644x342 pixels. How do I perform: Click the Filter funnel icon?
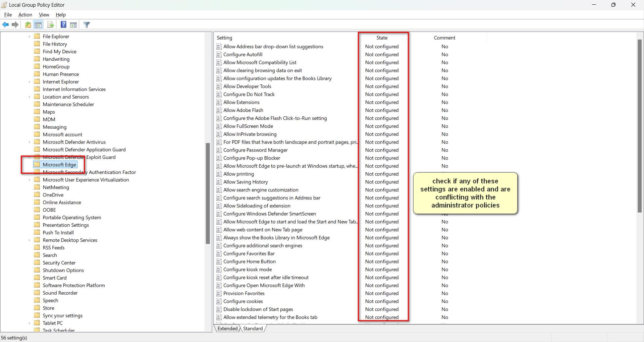tap(87, 24)
